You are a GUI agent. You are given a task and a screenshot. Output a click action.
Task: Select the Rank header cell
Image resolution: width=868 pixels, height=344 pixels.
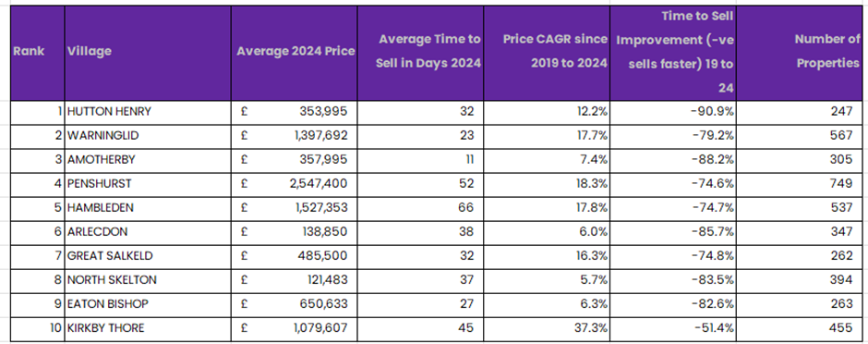click(38, 54)
